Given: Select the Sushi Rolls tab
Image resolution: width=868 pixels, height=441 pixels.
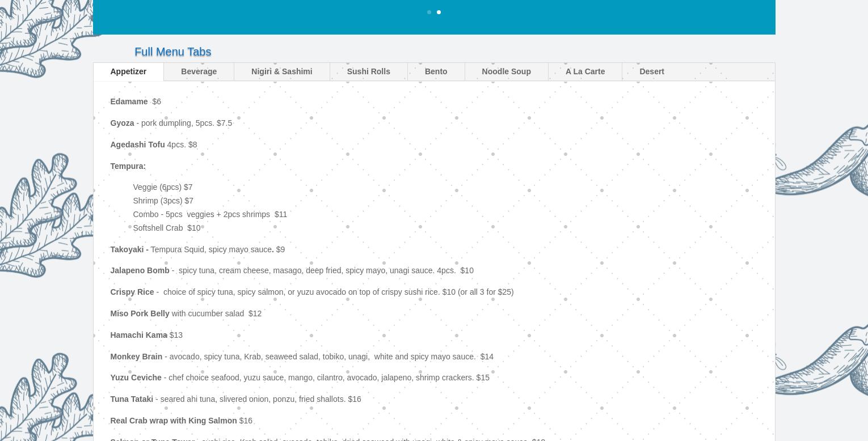Looking at the screenshot, I should coord(368,71).
